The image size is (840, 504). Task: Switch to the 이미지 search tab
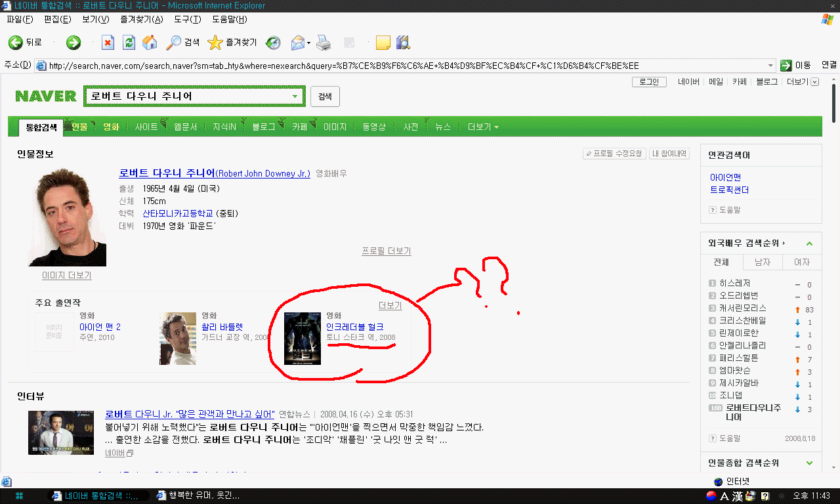point(335,127)
